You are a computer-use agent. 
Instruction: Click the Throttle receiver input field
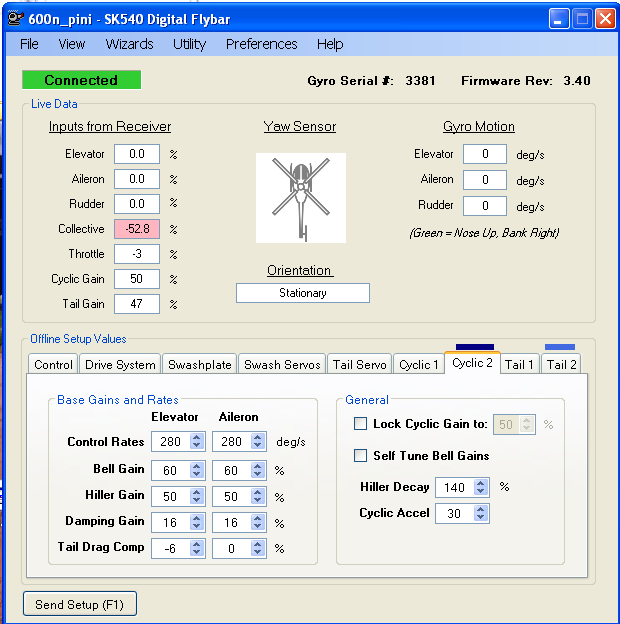click(137, 254)
